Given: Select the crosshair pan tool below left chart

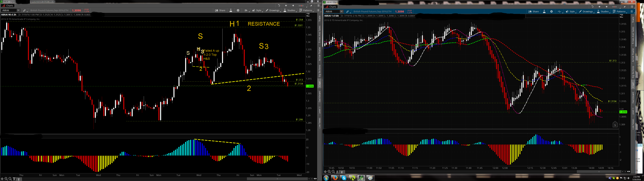Looking at the screenshot, I should (2, 179).
